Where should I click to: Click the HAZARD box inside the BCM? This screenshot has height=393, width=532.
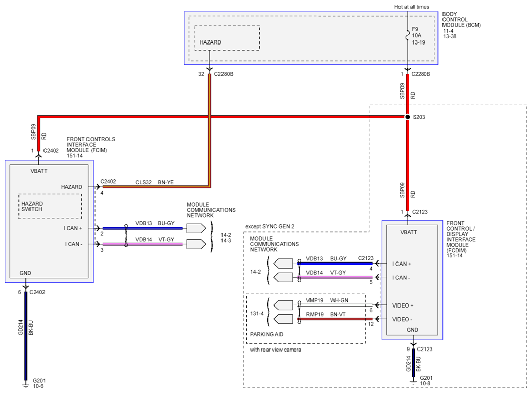pyautogui.click(x=227, y=38)
